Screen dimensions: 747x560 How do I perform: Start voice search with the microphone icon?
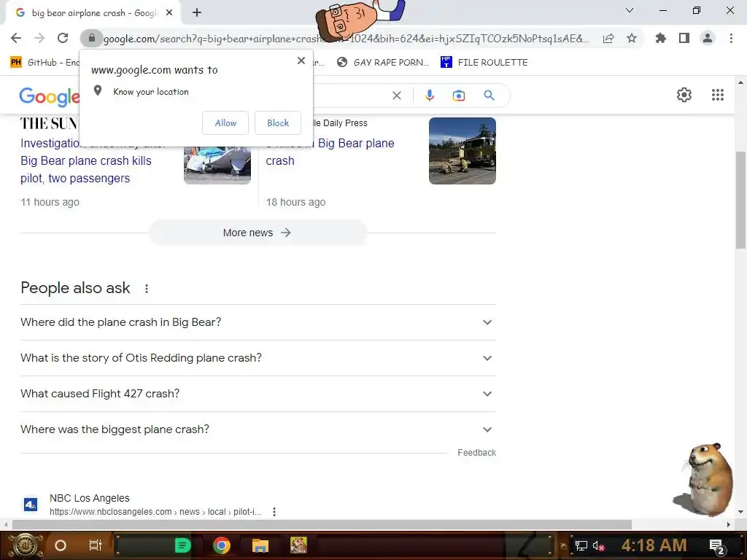429,96
